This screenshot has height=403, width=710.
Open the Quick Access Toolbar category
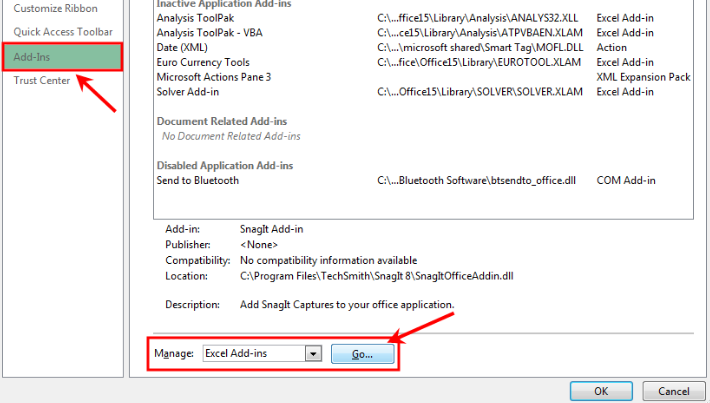point(63,32)
